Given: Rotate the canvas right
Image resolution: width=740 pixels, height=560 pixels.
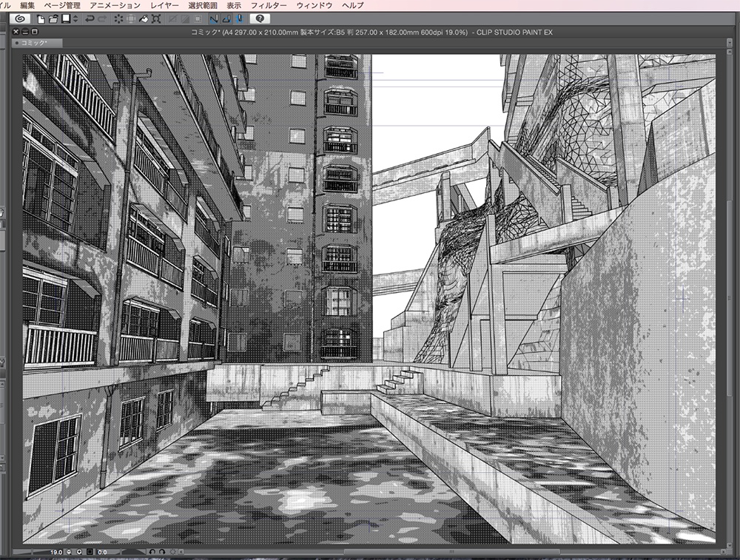Looking at the screenshot, I should click(162, 552).
